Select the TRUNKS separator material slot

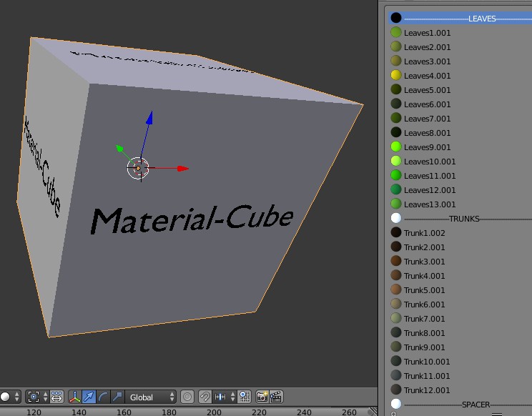tap(463, 219)
